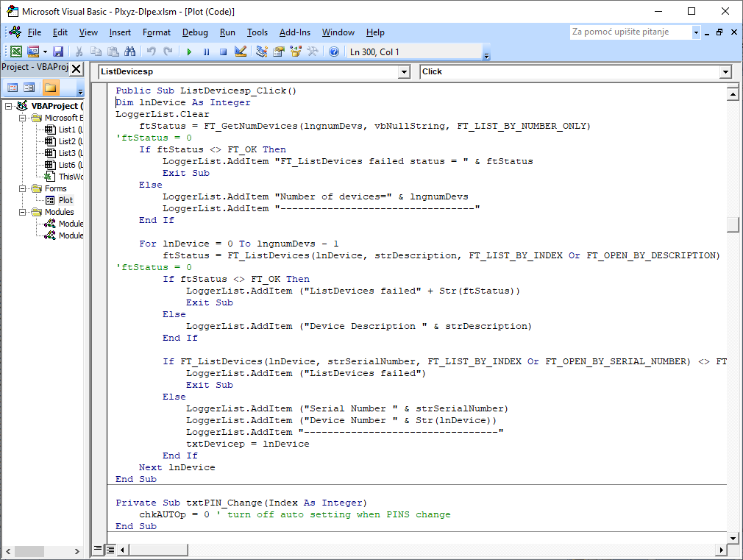Click the Toggle Folders icon

click(50, 88)
